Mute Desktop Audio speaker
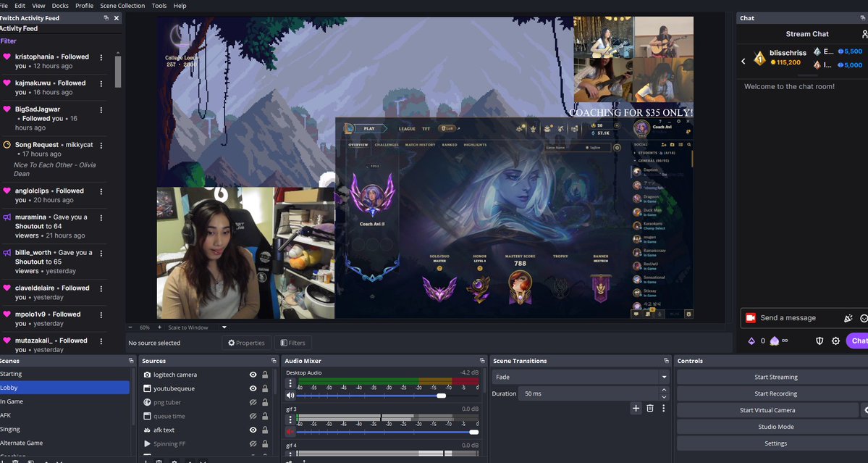 (x=290, y=396)
